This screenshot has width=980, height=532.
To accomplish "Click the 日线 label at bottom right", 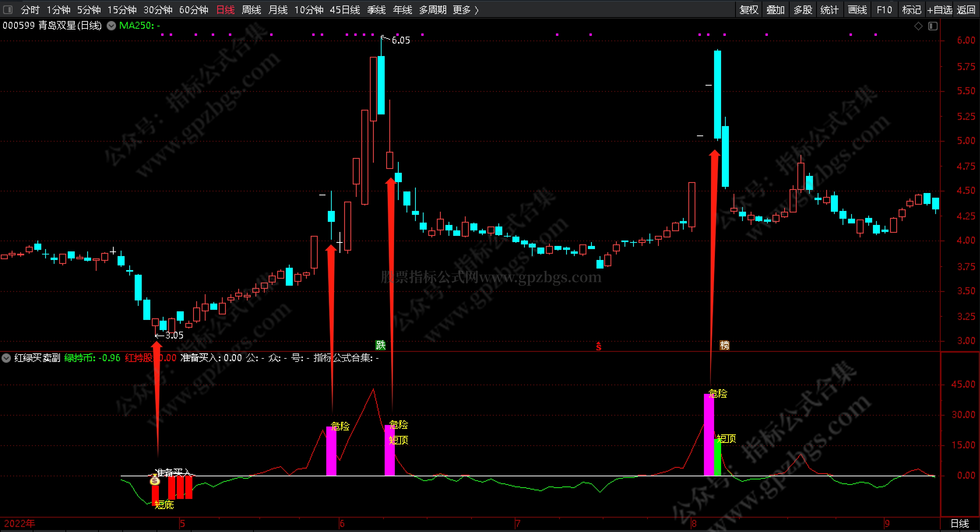I will (960, 523).
